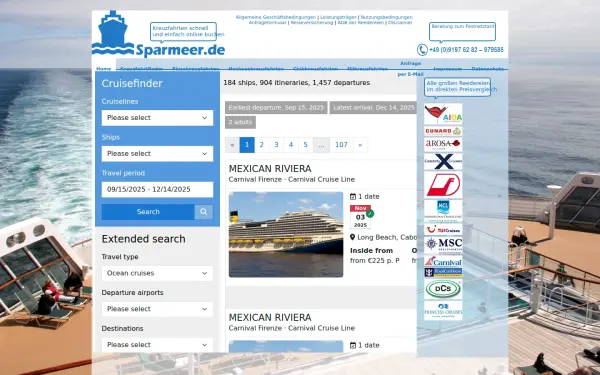The height and width of the screenshot is (375, 600).
Task: Open the Cunard cruise line logo
Action: pyautogui.click(x=443, y=131)
